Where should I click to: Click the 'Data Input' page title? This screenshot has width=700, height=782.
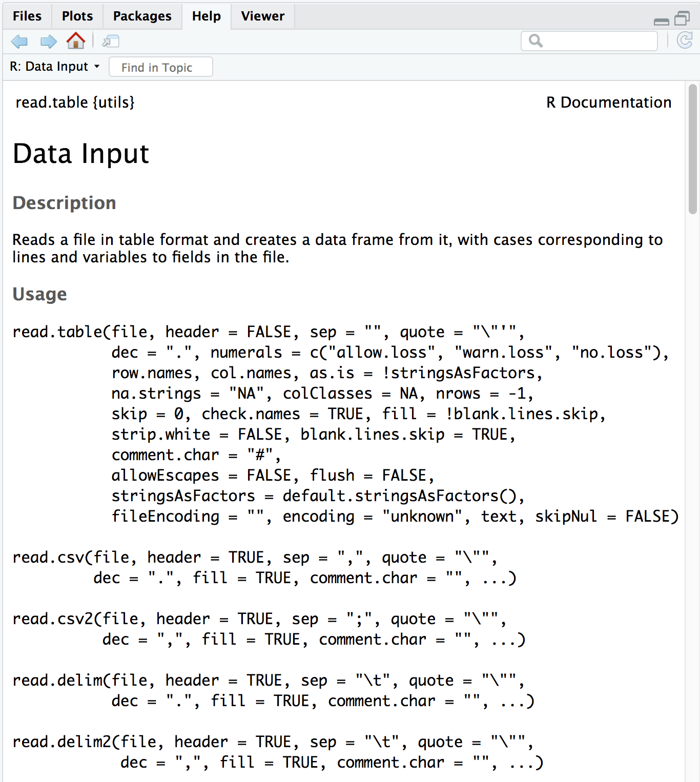[x=81, y=154]
